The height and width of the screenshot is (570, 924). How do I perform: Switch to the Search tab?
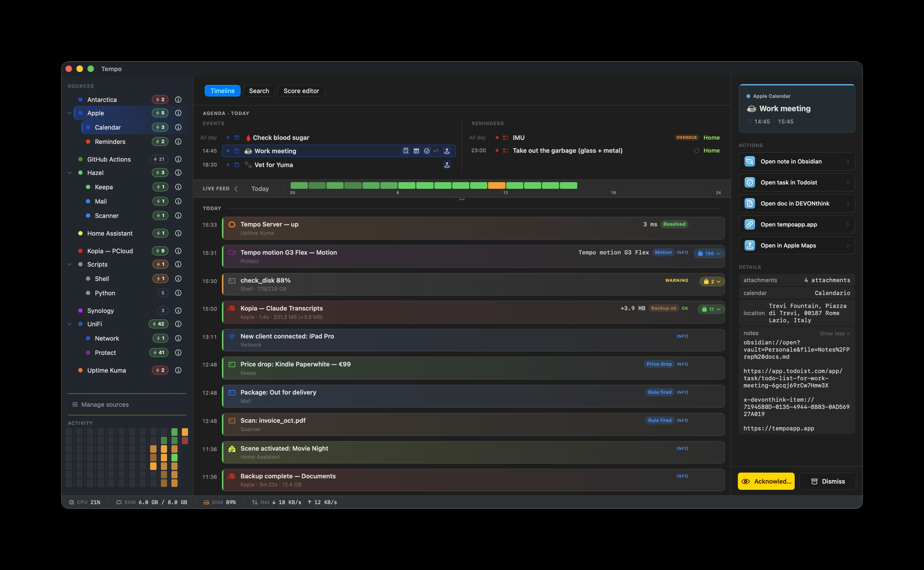(x=259, y=91)
